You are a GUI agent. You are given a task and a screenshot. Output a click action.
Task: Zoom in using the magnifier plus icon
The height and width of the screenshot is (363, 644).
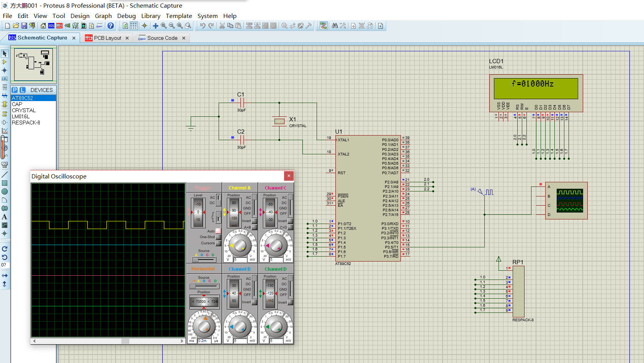tap(164, 26)
